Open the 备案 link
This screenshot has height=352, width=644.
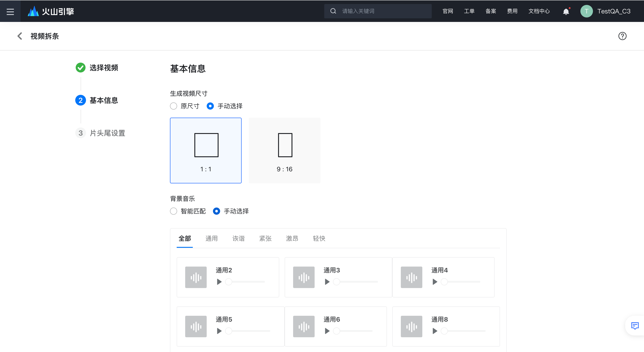[490, 11]
